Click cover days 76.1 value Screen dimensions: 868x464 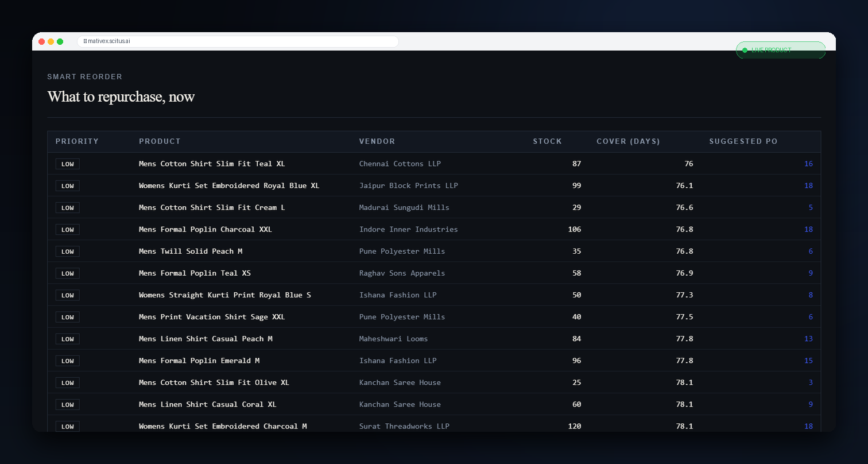click(684, 185)
